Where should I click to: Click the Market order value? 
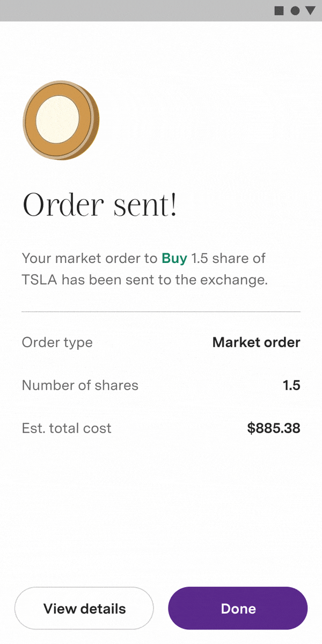tap(256, 342)
